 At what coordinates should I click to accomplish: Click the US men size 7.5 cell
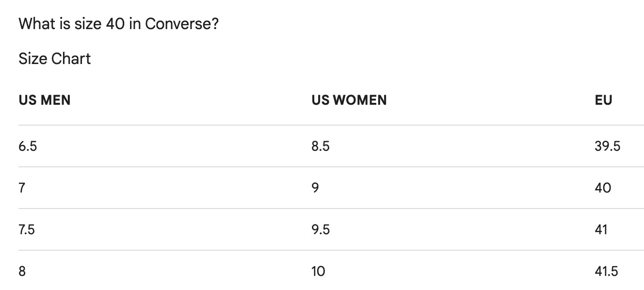point(27,229)
